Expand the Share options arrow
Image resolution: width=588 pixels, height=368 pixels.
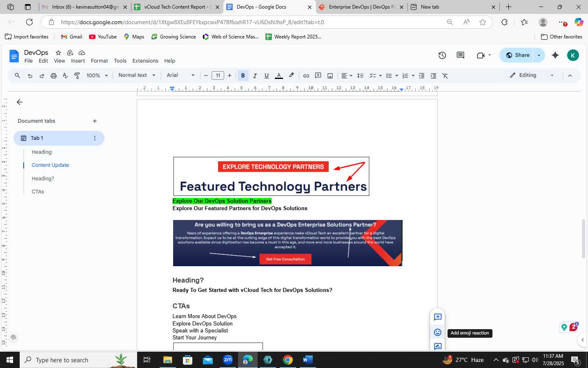[539, 55]
